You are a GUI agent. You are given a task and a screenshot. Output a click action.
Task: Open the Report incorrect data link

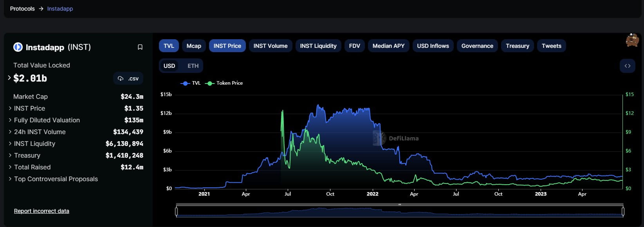coord(41,211)
